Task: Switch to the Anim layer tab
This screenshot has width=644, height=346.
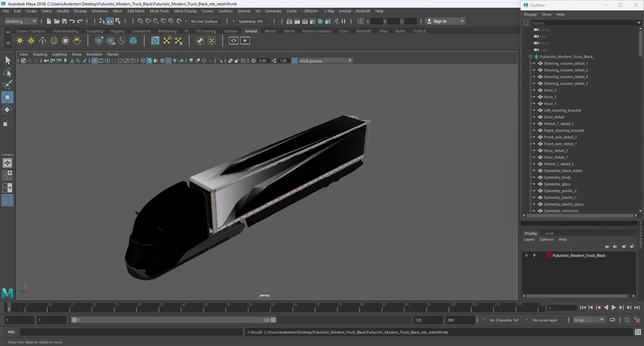Action: click(x=549, y=233)
